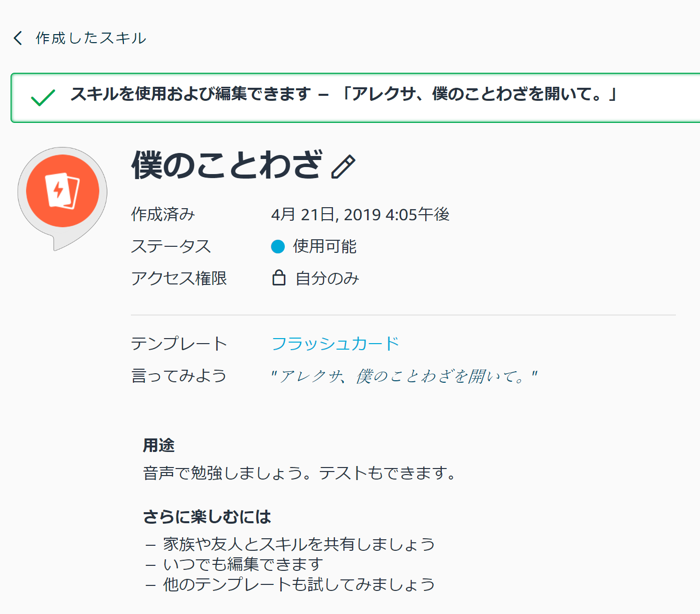Click the 作成済み label
The width and height of the screenshot is (700, 614).
point(163,215)
